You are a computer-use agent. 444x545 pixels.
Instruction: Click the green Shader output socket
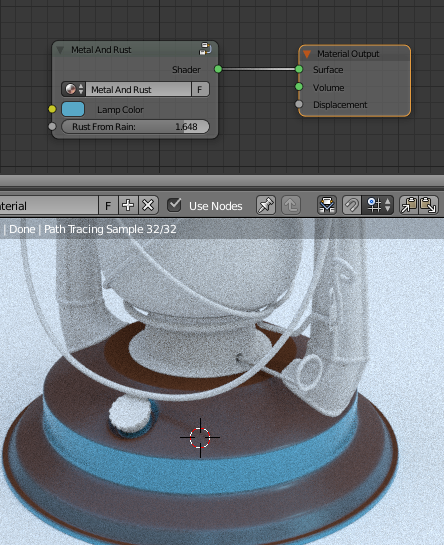[x=218, y=69]
